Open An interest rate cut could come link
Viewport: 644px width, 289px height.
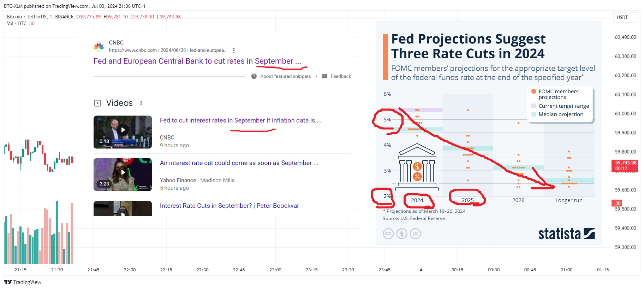[239, 163]
